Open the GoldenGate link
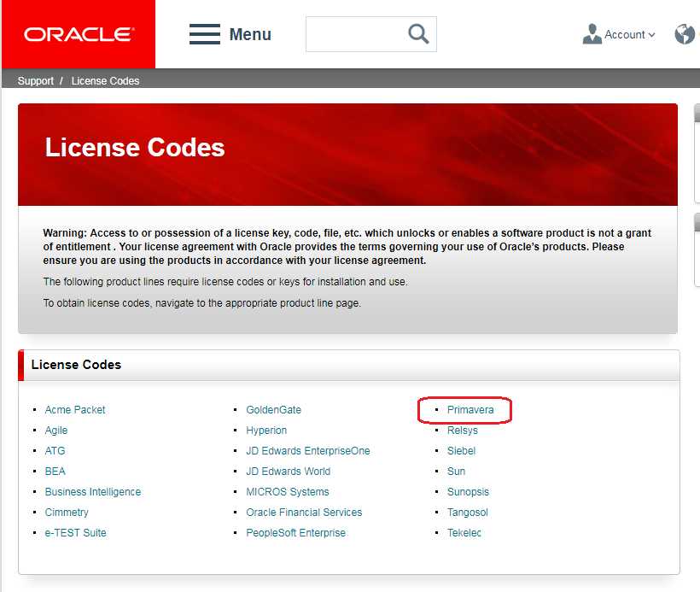This screenshot has width=700, height=592. pos(274,410)
